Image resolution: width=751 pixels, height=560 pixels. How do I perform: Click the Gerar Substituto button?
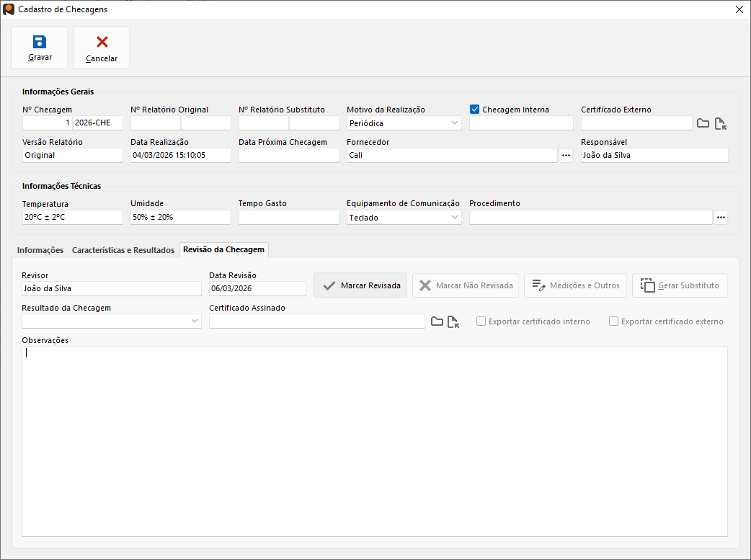click(680, 285)
